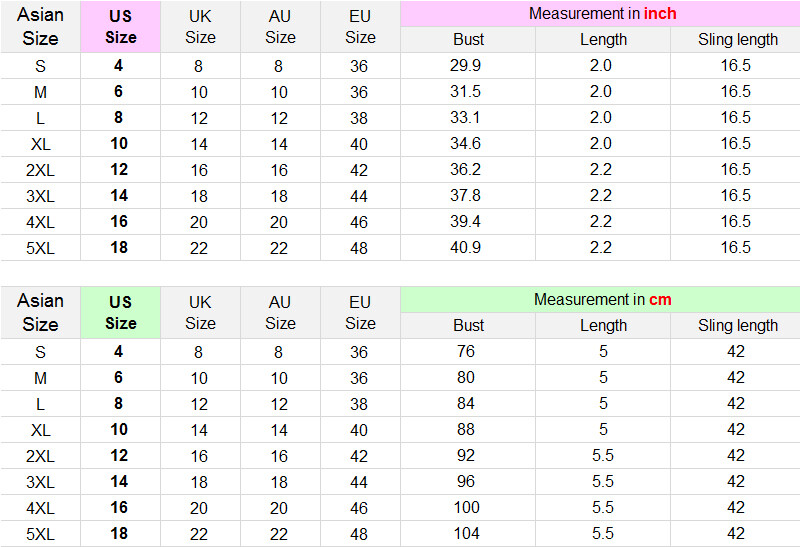
Task: Click the 2XL row label in inch table
Action: pyautogui.click(x=40, y=170)
